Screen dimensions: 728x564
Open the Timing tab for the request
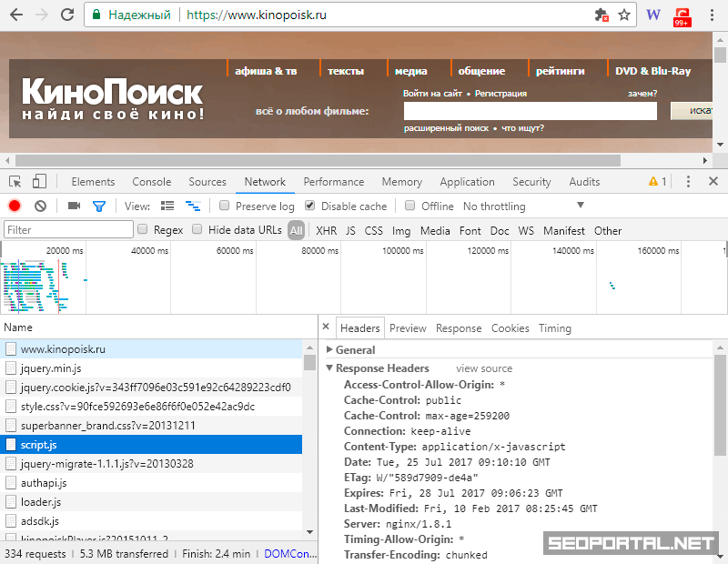point(554,328)
